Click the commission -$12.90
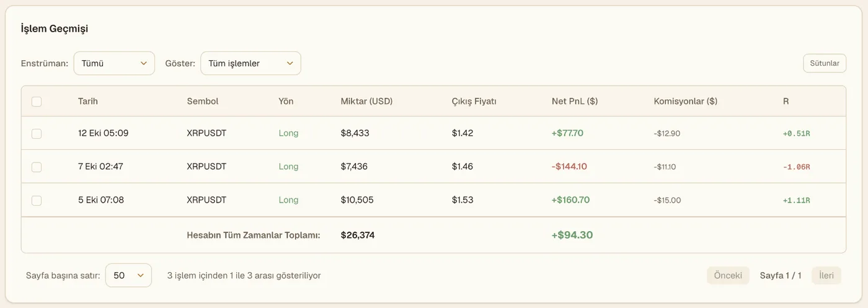The image size is (868, 308). pyautogui.click(x=667, y=133)
